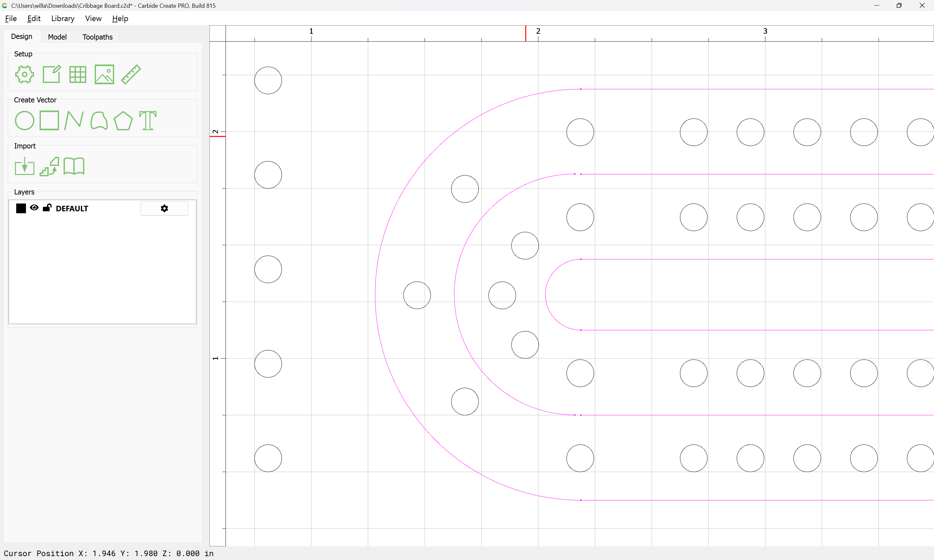The height and width of the screenshot is (560, 934).
Task: Switch to the Model tab
Action: [x=57, y=37]
